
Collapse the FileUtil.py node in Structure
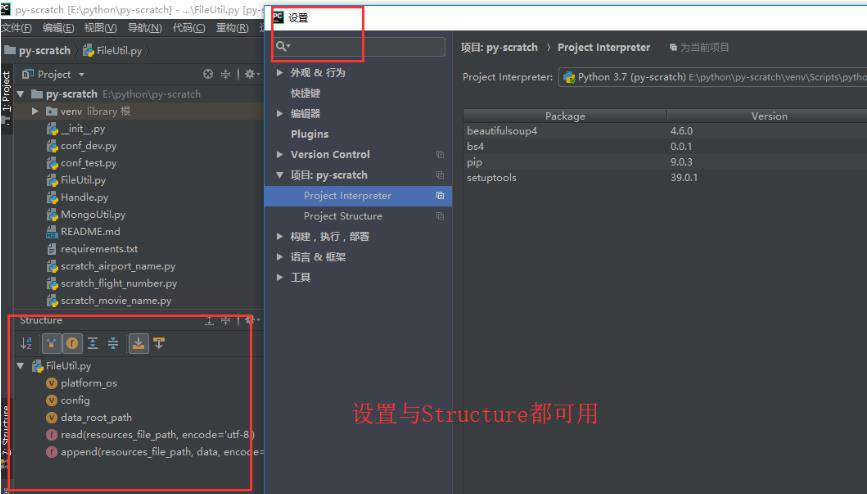(20, 366)
